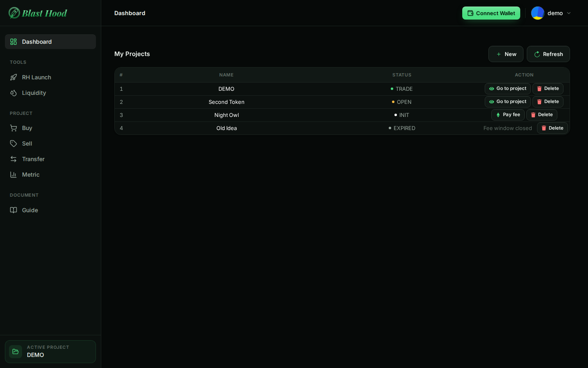Click the Second Token project name
The image size is (588, 368).
tap(227, 102)
